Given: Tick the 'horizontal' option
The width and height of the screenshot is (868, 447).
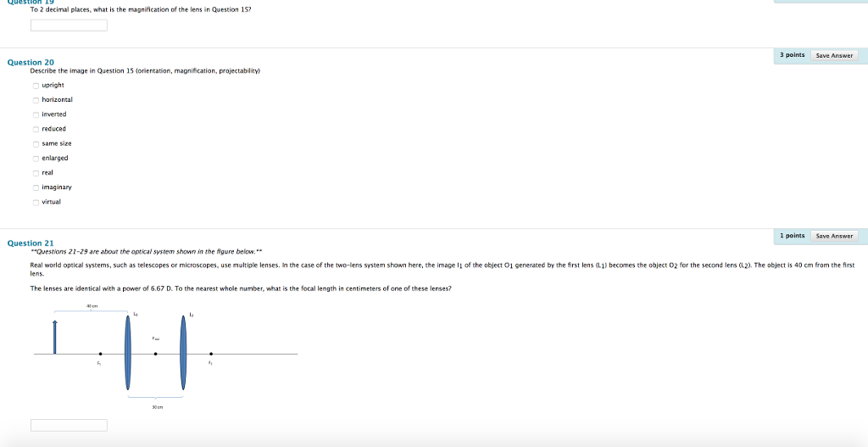Looking at the screenshot, I should tap(36, 99).
